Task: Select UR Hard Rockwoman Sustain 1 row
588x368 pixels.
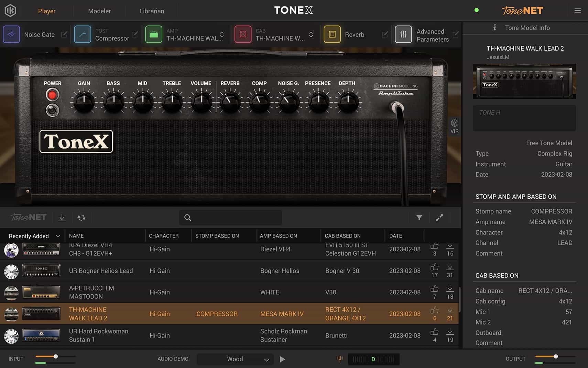Action: (229, 335)
